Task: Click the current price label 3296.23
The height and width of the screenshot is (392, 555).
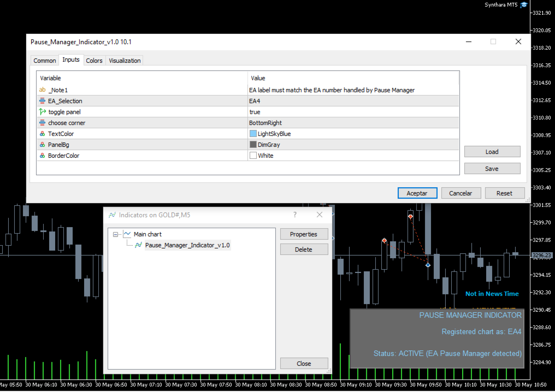Action: coord(541,255)
